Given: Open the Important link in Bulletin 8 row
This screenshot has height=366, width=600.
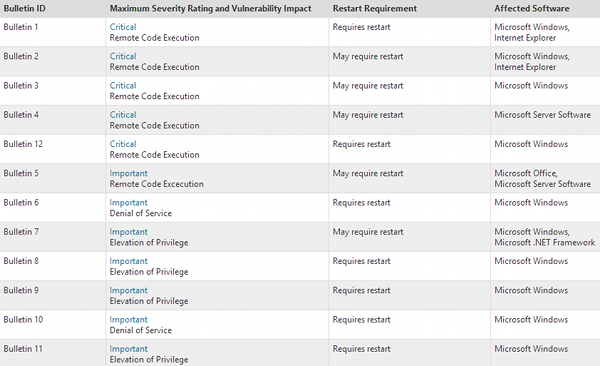Looking at the screenshot, I should [x=129, y=261].
